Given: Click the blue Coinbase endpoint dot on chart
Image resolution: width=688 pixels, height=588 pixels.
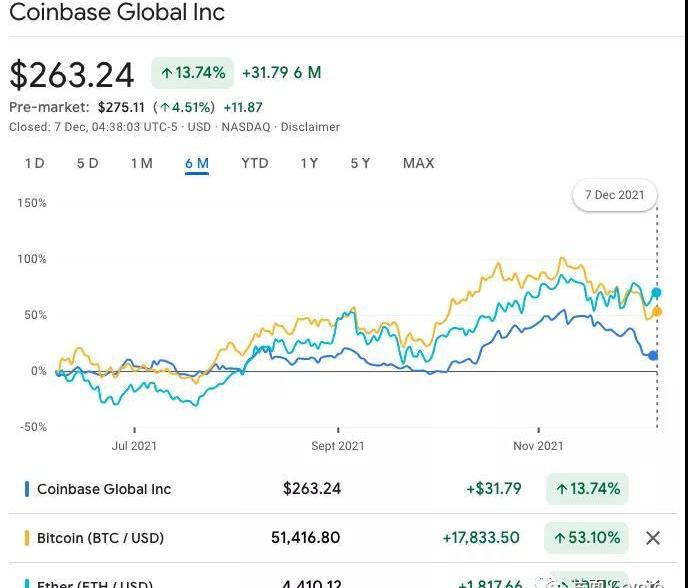Looking at the screenshot, I should coord(654,355).
